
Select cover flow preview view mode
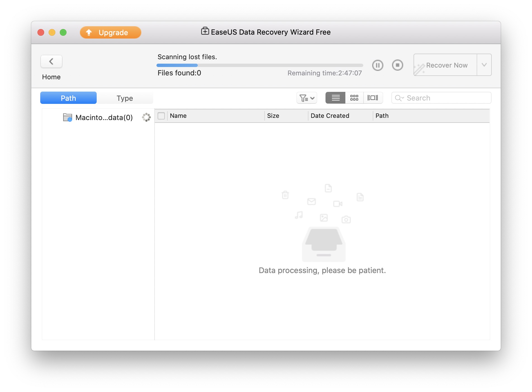(x=373, y=98)
